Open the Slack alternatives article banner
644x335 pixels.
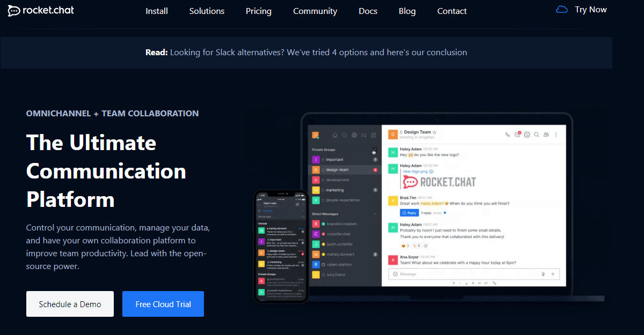point(306,53)
